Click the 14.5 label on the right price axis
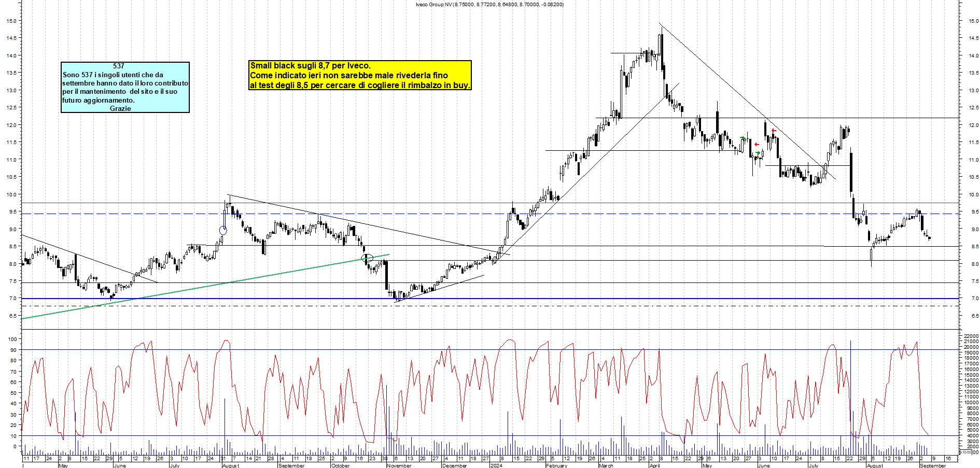The width and height of the screenshot is (980, 468). pos(973,38)
